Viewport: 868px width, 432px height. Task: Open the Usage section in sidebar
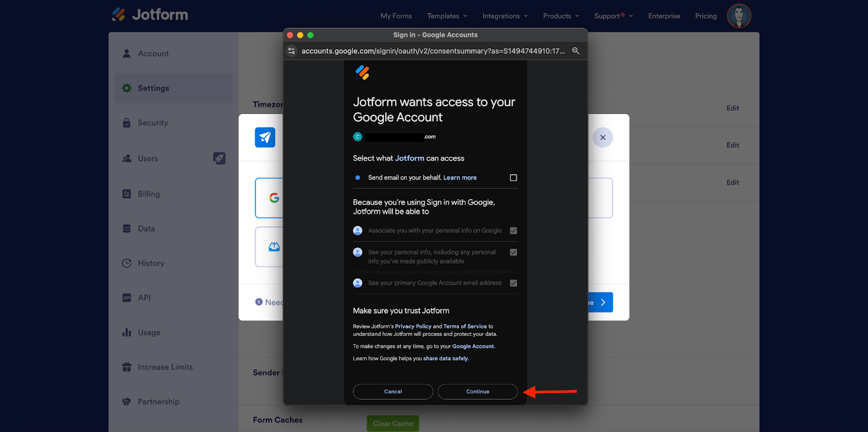(174, 332)
